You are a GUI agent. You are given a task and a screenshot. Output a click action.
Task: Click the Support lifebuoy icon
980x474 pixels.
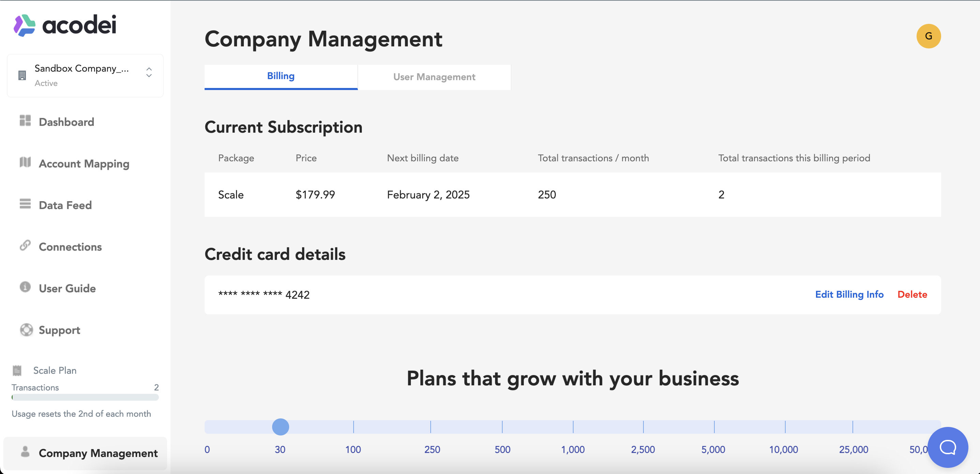click(26, 330)
